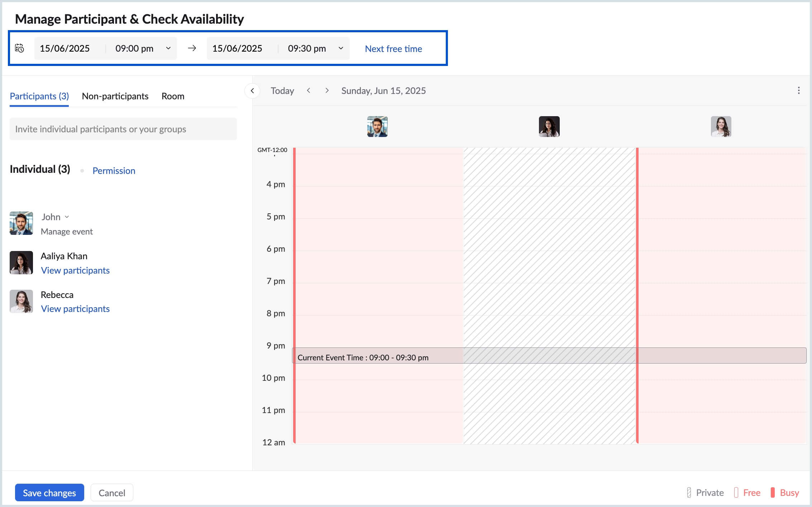Go to the next day with the right arrow
This screenshot has width=812, height=507.
click(x=327, y=91)
